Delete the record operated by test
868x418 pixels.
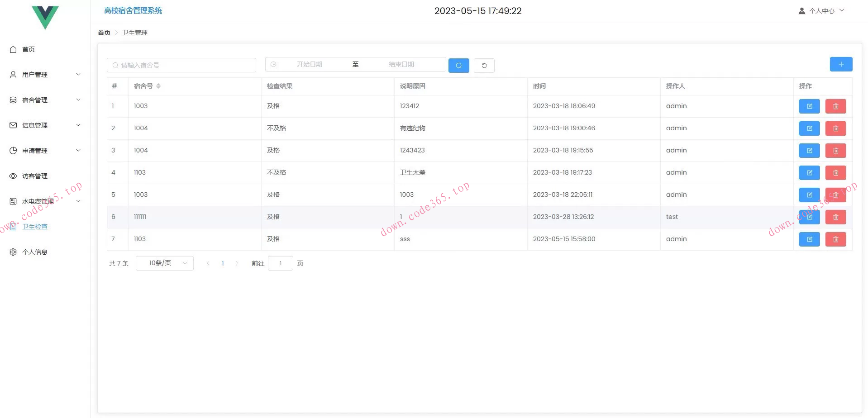tap(835, 217)
